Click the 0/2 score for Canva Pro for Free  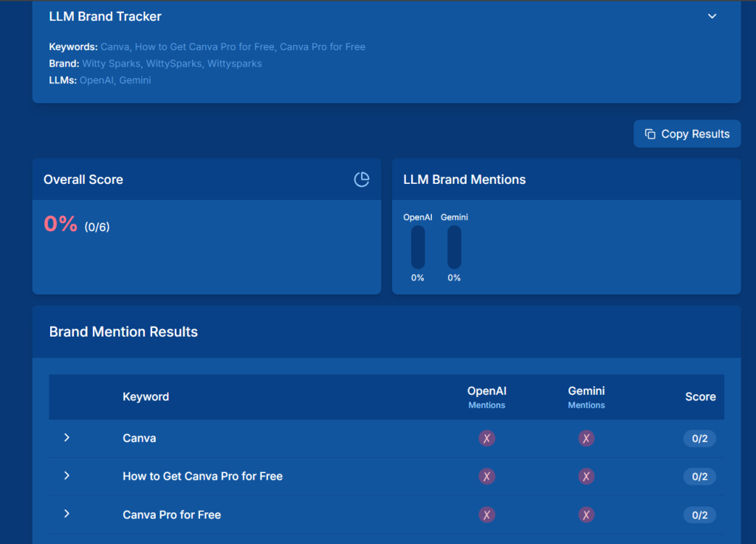click(700, 514)
